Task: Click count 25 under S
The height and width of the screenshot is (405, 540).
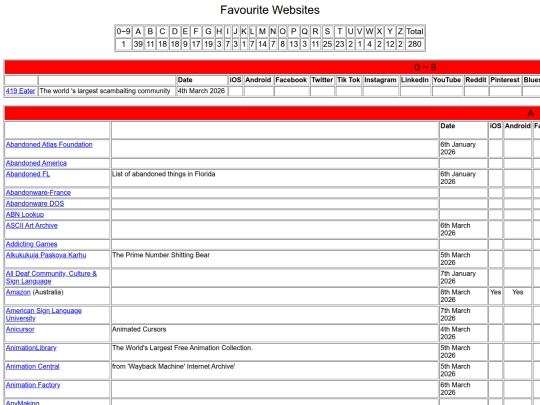Action: 327,44
